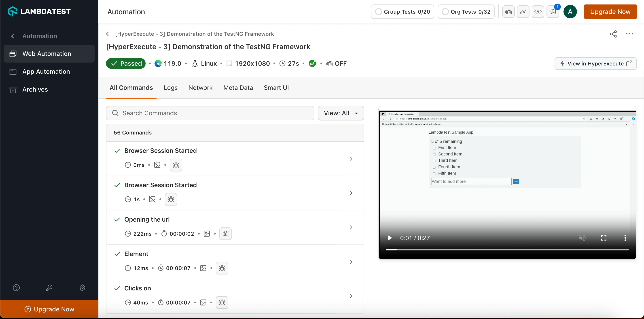
Task: Open Archives in sidebar
Action: 49,89
